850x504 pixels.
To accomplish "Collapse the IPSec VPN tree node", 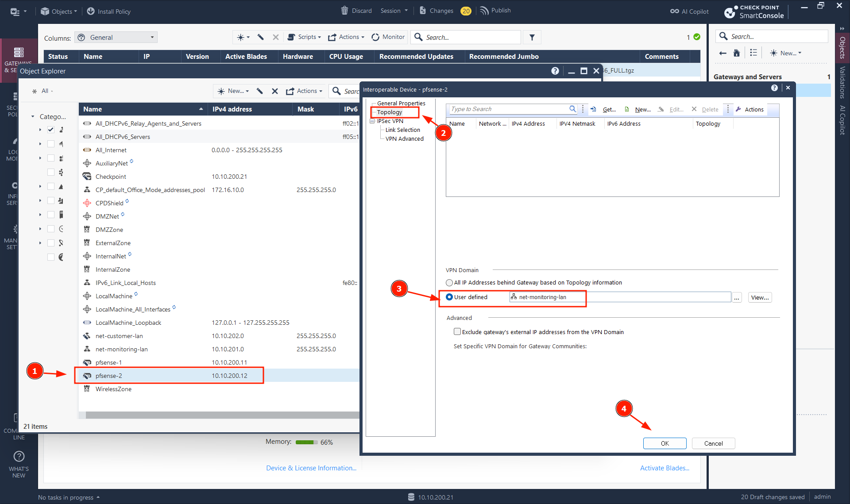I will [373, 121].
